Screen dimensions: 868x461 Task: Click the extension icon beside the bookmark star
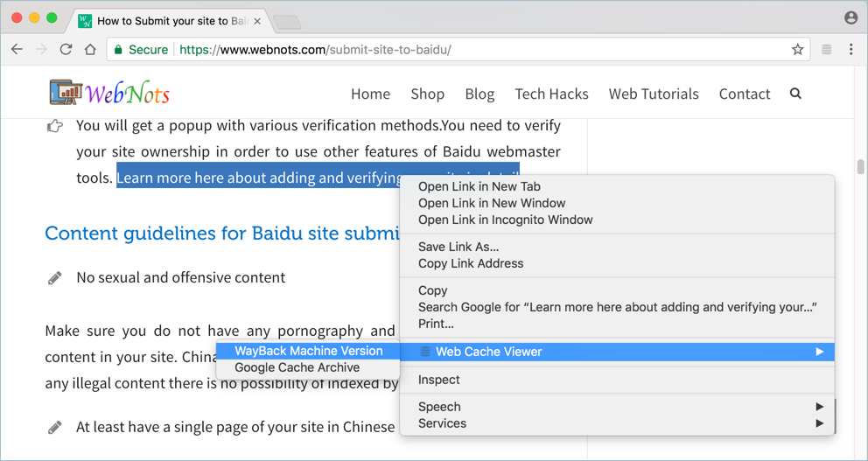click(826, 50)
